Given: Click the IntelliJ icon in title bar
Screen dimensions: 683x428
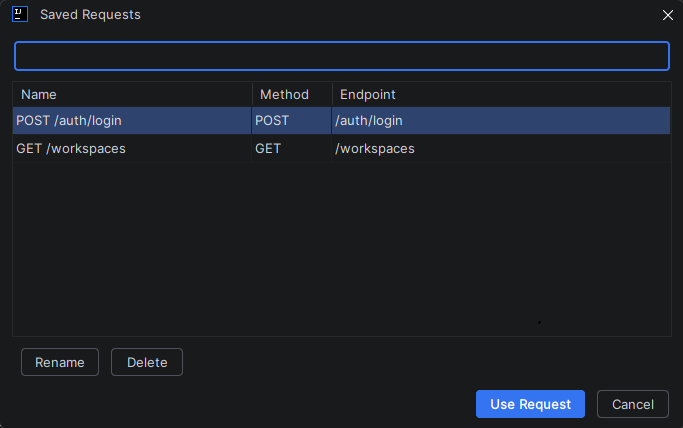Looking at the screenshot, I should [20, 14].
